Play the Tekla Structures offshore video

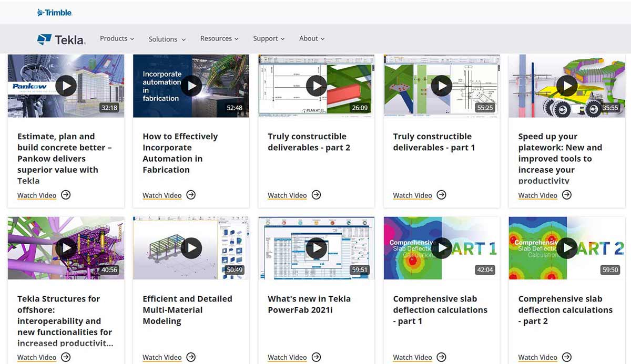[65, 247]
